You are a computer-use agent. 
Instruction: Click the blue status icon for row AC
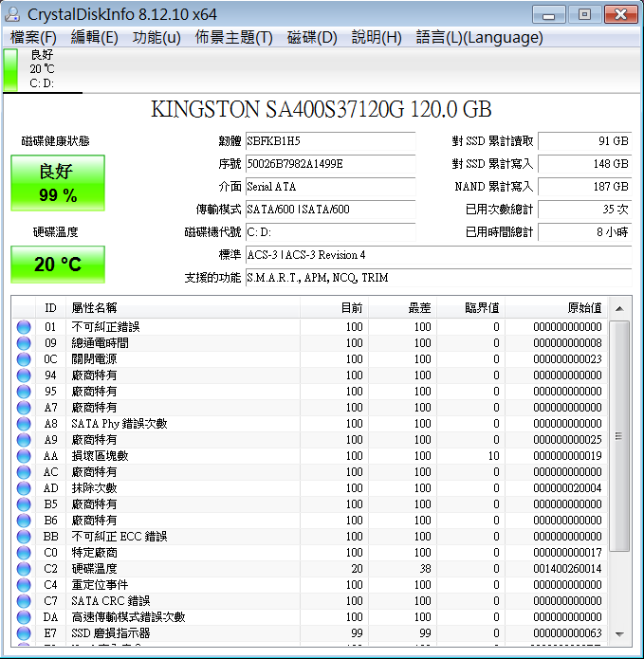click(24, 472)
